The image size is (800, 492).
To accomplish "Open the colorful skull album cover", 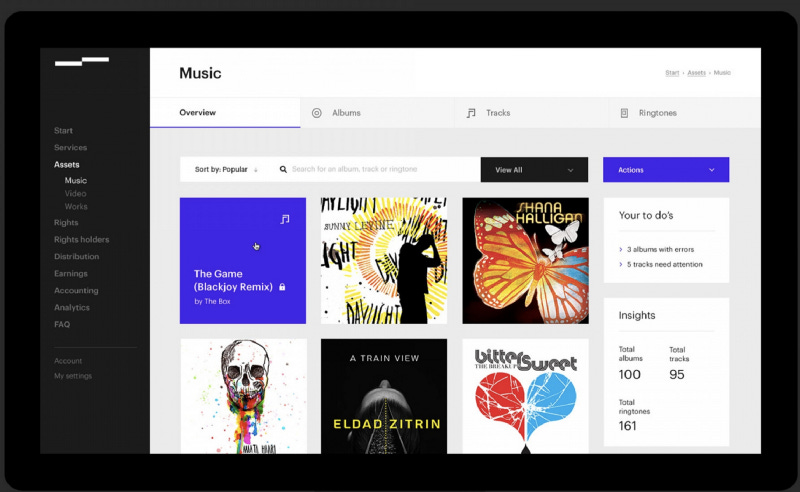I will [243, 396].
